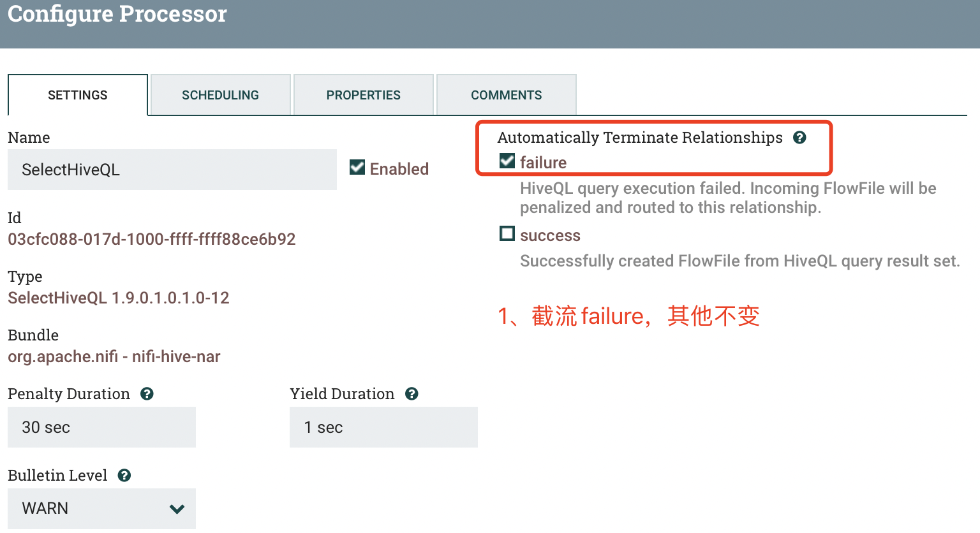Image resolution: width=980 pixels, height=533 pixels.
Task: Click the chevron arrow of Bulletin Level
Action: [177, 509]
